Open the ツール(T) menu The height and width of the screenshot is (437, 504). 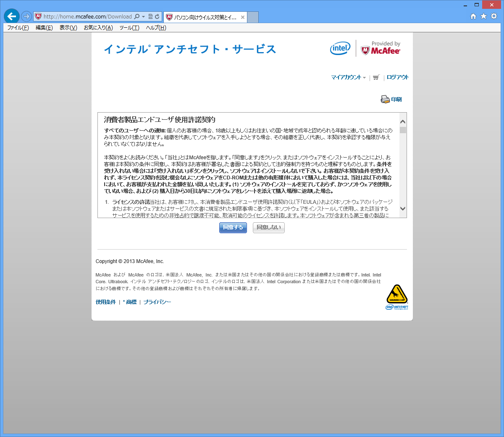(129, 28)
